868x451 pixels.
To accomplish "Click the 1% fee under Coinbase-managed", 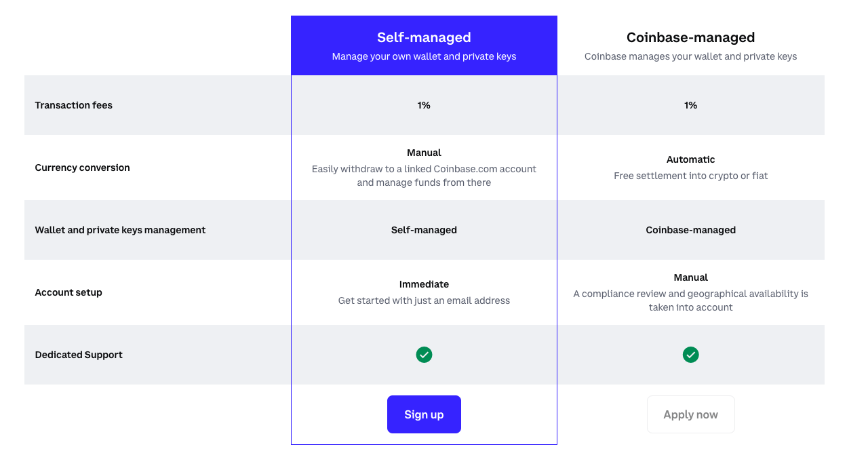I will point(690,105).
